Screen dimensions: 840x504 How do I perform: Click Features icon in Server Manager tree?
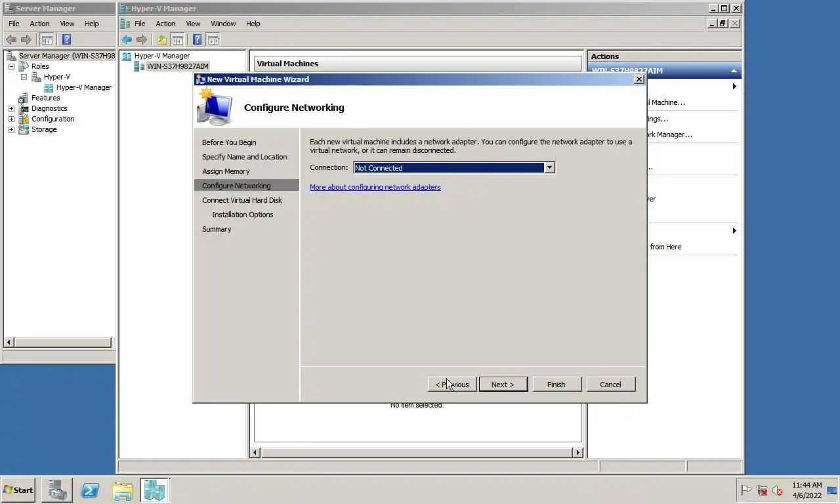pyautogui.click(x=24, y=98)
